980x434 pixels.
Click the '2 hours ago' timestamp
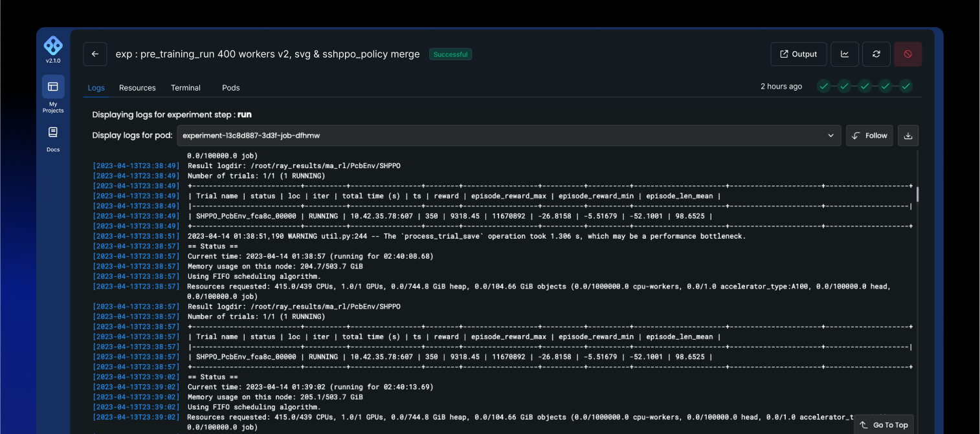pos(781,87)
